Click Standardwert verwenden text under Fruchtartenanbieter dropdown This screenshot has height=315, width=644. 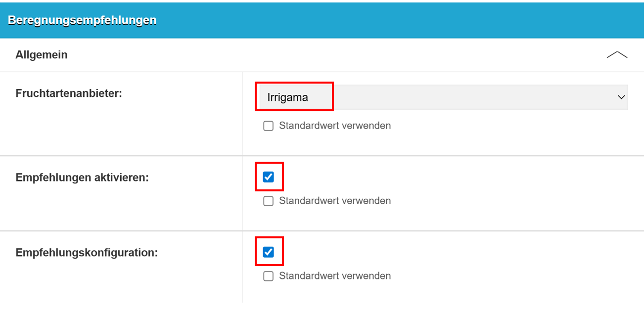(x=335, y=126)
